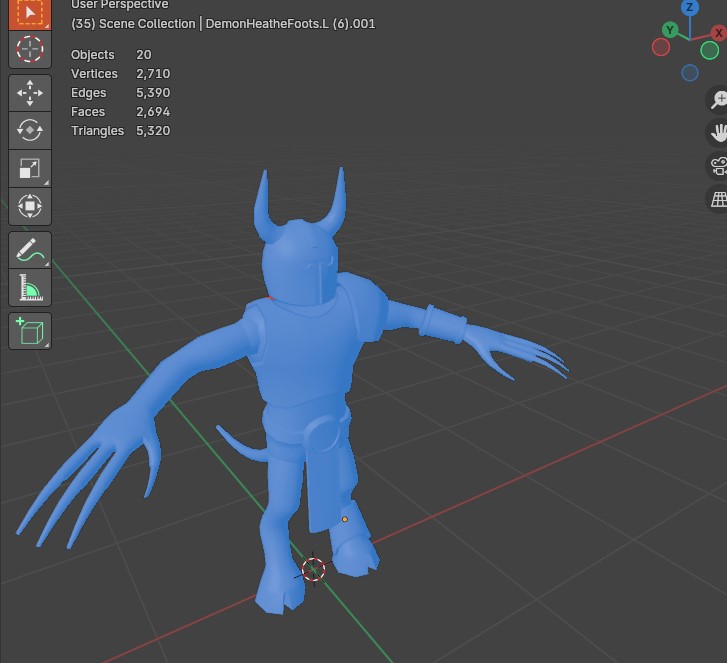Click the zoom magnifier viewport button
The height and width of the screenshot is (663, 727).
coord(718,99)
